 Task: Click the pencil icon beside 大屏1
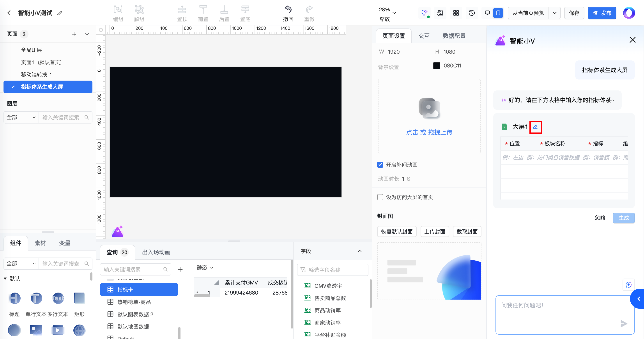[535, 127]
